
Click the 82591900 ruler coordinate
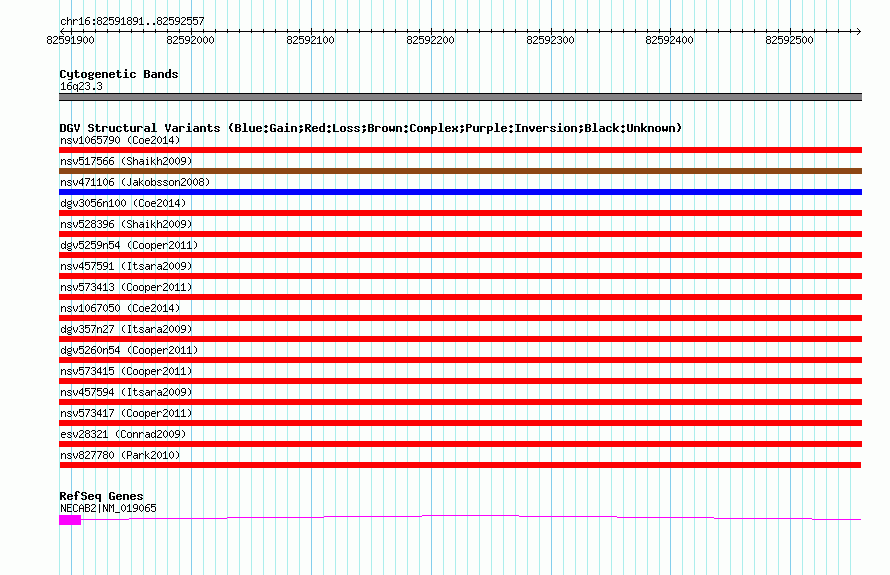(70, 40)
